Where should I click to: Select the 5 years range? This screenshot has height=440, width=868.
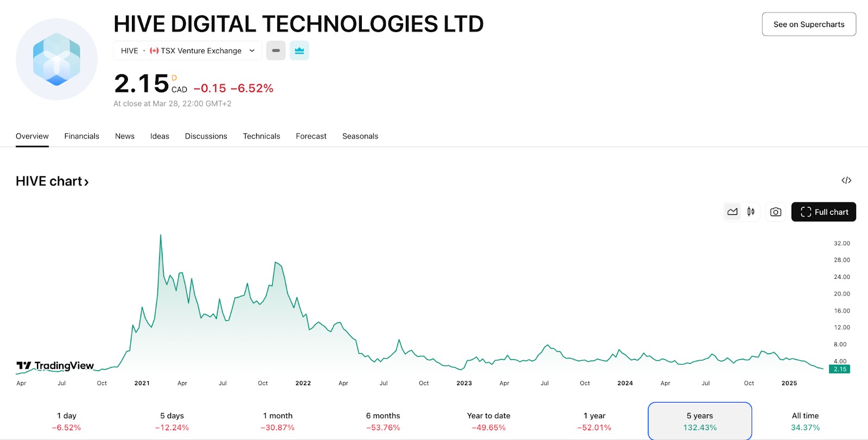click(700, 422)
